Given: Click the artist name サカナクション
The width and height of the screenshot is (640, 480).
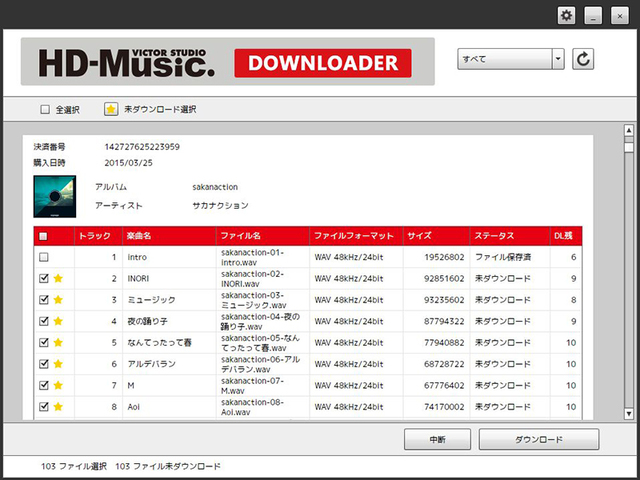Looking at the screenshot, I should tap(220, 205).
